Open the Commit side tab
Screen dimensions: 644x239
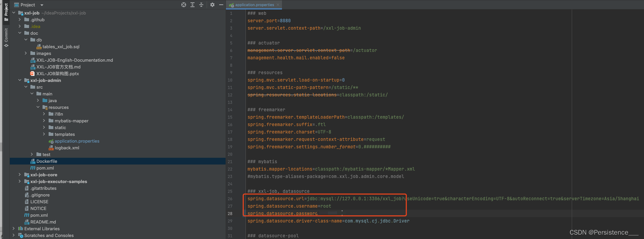(6, 37)
